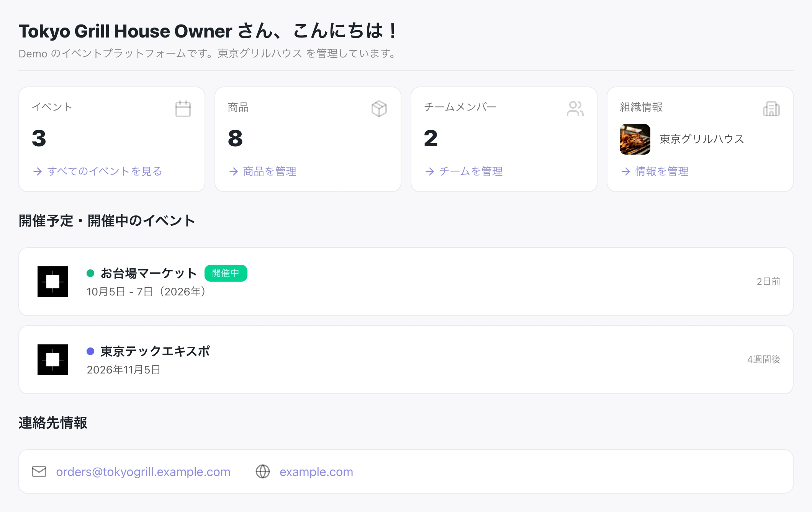Click the date 2026年11月5日
Screen dimensions: 812x512
(x=123, y=370)
